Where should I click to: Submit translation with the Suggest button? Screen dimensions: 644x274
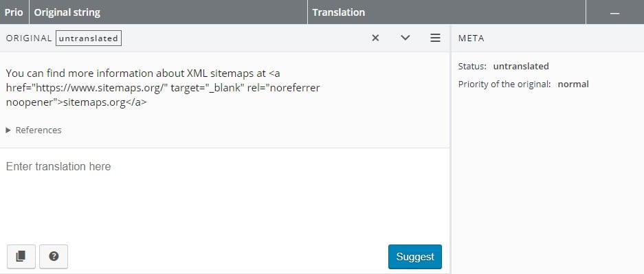(x=415, y=257)
